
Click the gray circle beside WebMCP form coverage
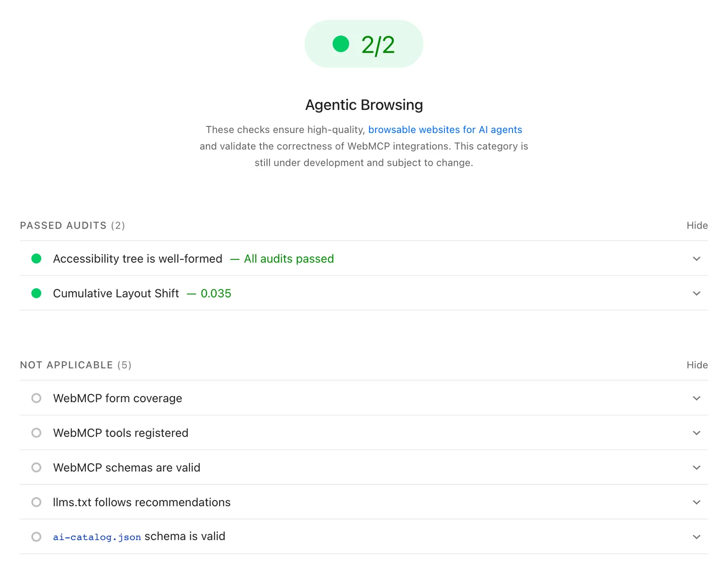click(36, 398)
